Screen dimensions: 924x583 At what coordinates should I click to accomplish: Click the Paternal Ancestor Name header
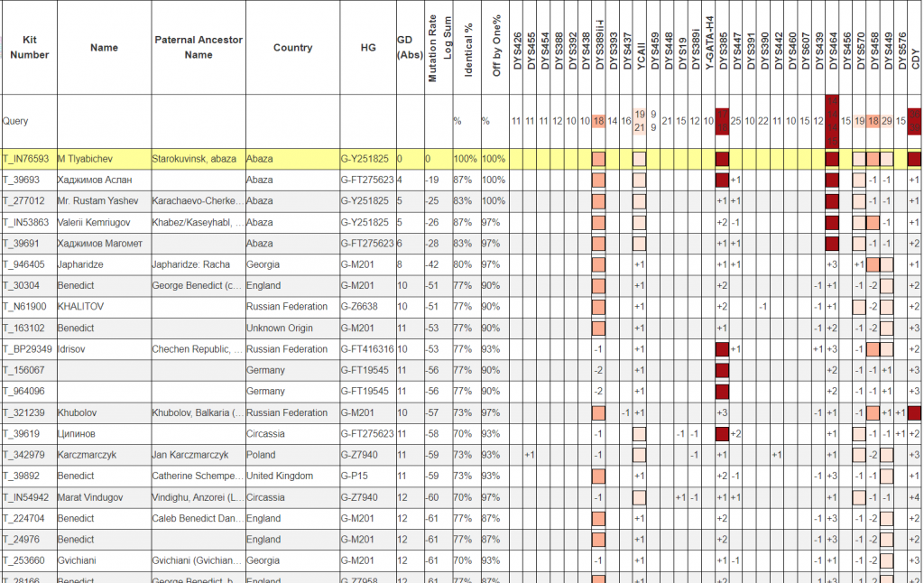(198, 48)
